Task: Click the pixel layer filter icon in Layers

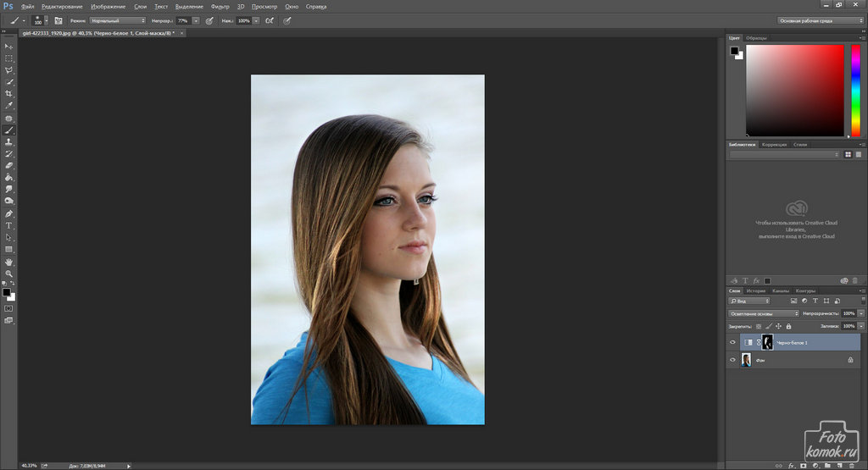Action: 793,301
